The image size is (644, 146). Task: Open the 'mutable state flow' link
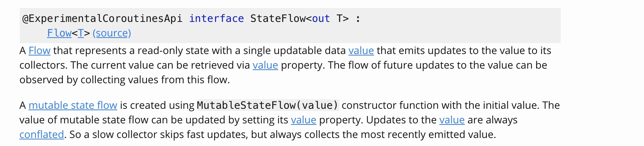(x=73, y=105)
